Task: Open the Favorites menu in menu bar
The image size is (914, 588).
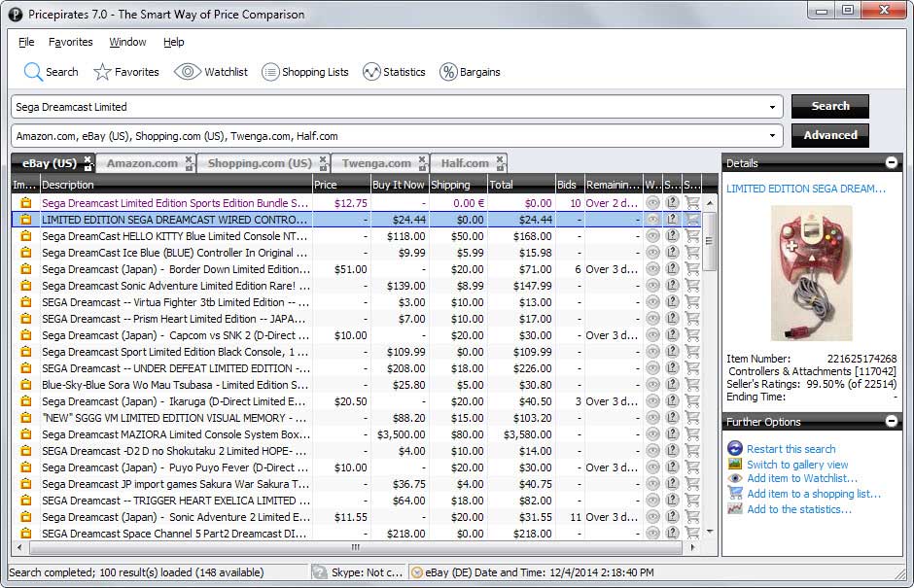Action: (x=71, y=42)
